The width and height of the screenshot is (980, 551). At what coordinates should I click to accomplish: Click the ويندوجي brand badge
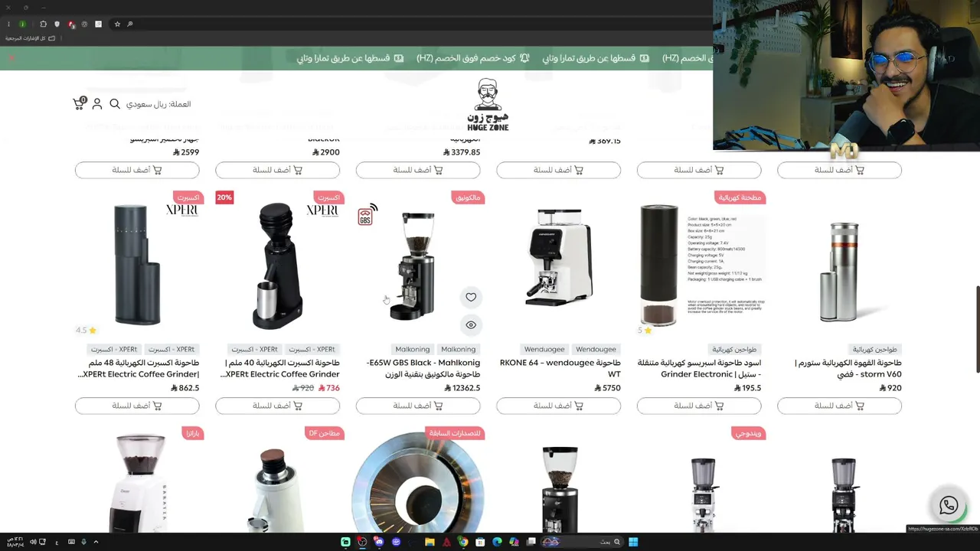pyautogui.click(x=748, y=433)
